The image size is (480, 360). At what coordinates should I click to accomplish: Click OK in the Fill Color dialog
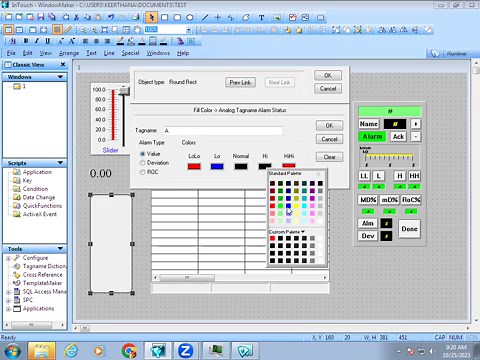click(329, 126)
